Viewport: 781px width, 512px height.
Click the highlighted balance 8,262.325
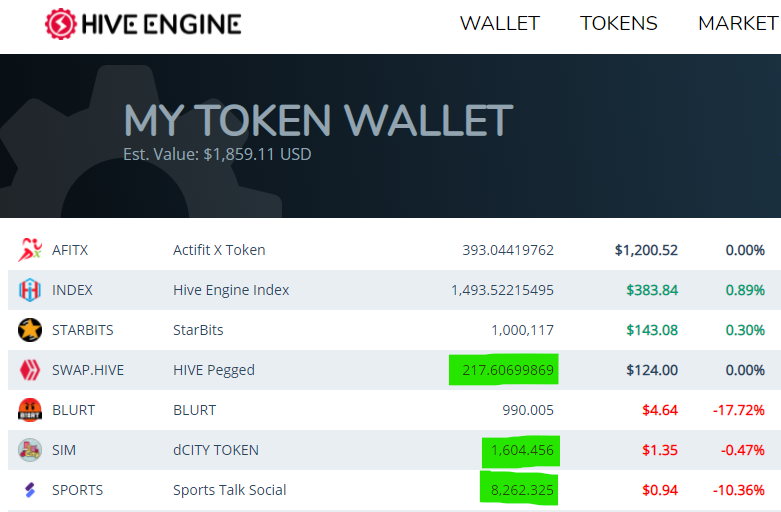coord(522,490)
